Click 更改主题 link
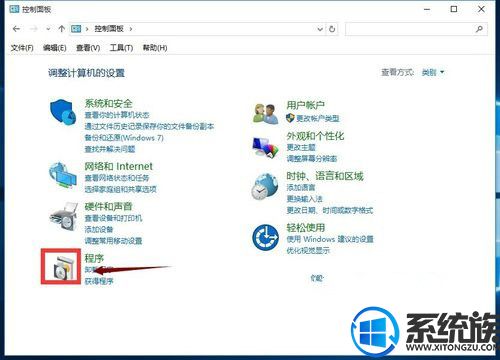This screenshot has height=360, width=500. click(x=301, y=147)
